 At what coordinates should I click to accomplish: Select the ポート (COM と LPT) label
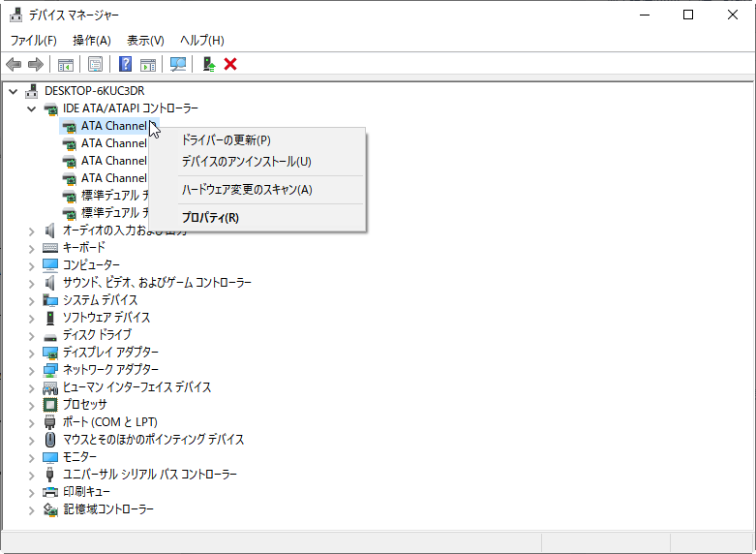pos(110,422)
